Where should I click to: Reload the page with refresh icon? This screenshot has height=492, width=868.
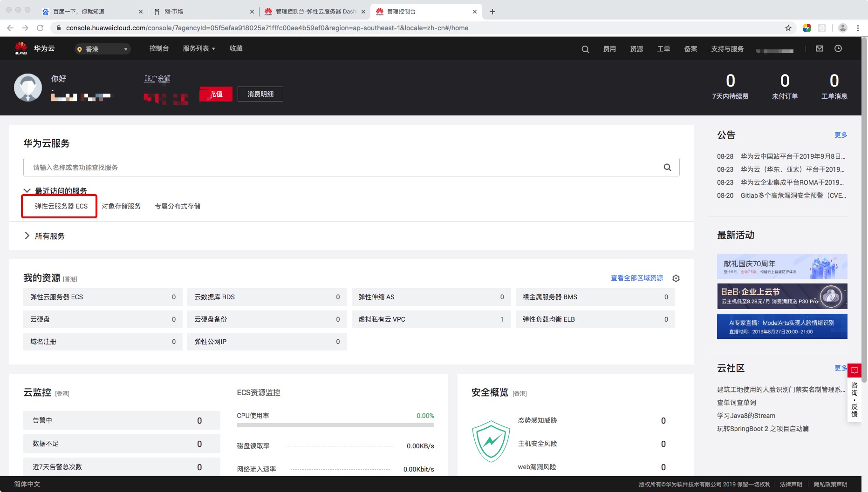click(40, 28)
